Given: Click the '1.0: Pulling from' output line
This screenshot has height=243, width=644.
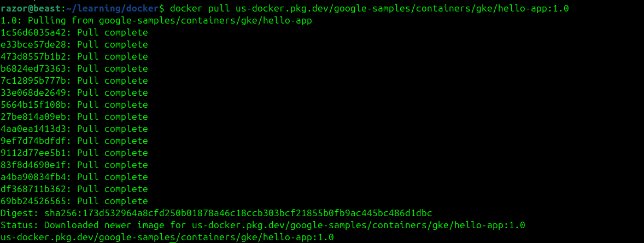Looking at the screenshot, I should [156, 21].
